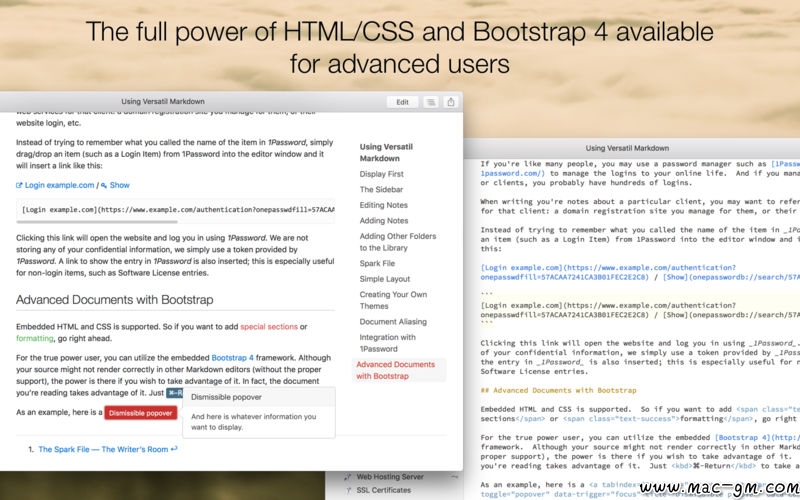This screenshot has width=800, height=500.
Task: Click '## Advanced Documents with Bootstrap' in the editor window
Action: click(558, 390)
